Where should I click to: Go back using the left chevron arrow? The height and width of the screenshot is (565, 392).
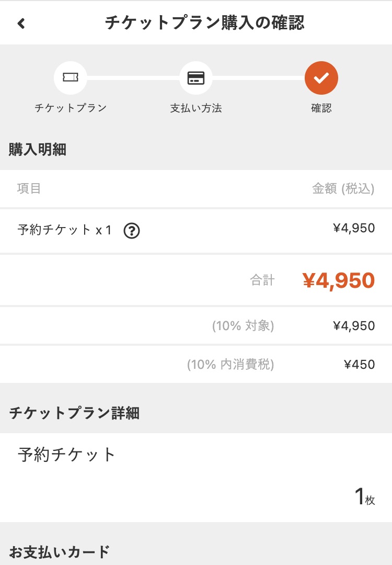click(x=21, y=24)
